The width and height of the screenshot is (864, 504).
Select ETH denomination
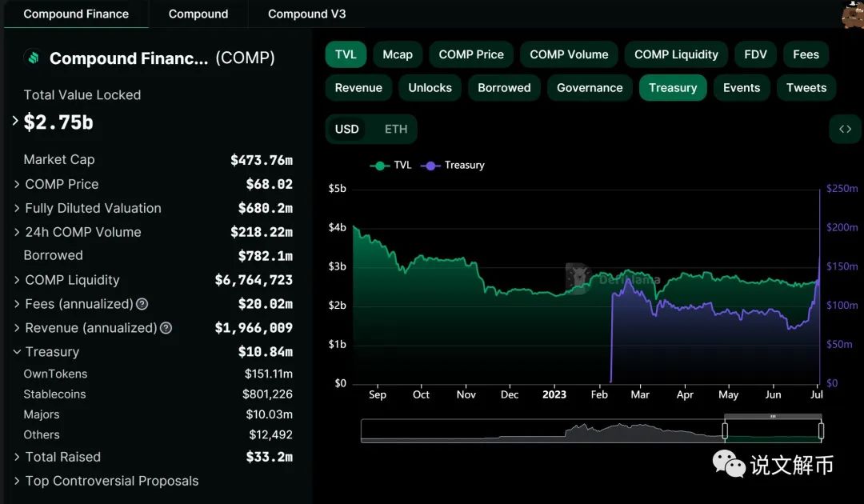(x=396, y=130)
